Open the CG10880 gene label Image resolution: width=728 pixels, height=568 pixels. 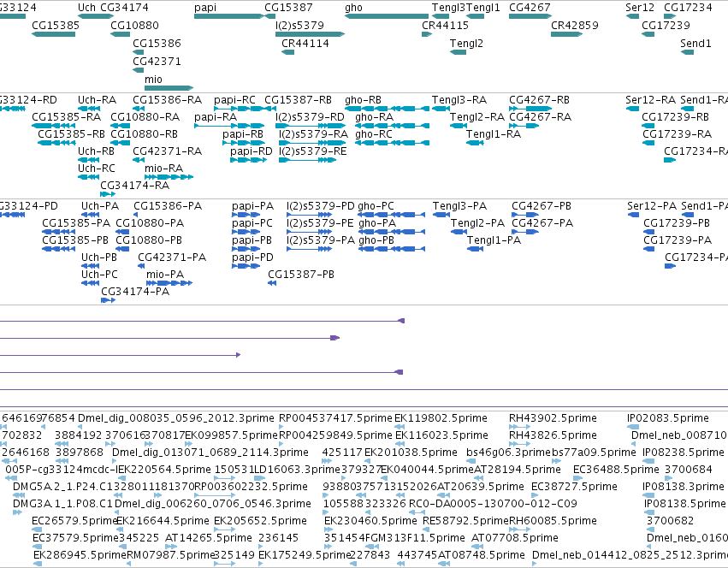click(134, 25)
